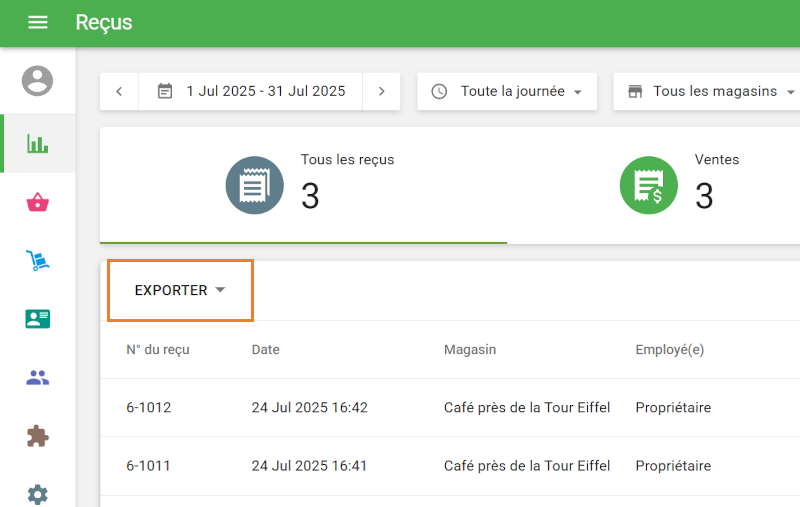Open the hamburger navigation menu
Image resolution: width=800 pixels, height=507 pixels.
click(37, 22)
